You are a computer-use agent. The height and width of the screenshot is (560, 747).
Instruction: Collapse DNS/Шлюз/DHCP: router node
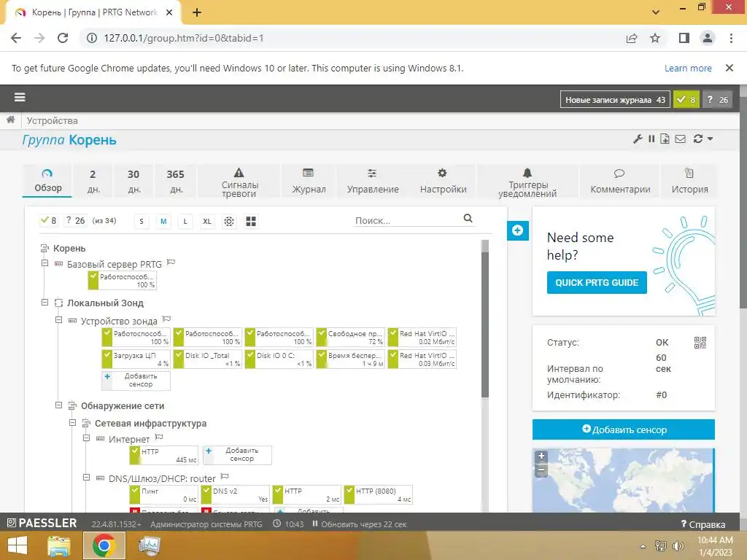coord(86,477)
